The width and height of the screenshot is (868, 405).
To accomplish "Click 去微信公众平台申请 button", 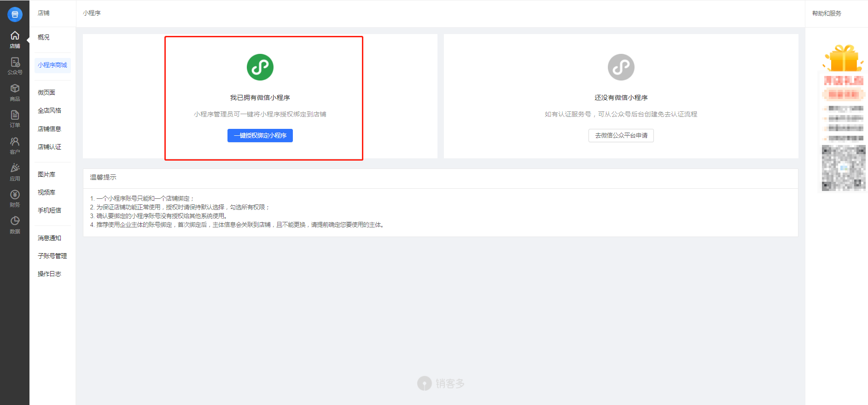I will point(621,136).
